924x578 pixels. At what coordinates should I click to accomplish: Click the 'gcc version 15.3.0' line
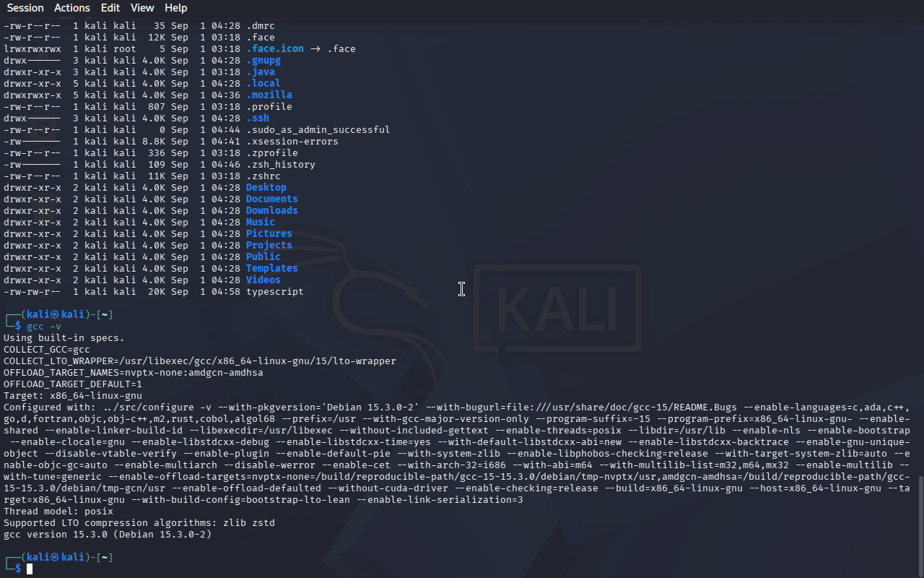coord(108,534)
